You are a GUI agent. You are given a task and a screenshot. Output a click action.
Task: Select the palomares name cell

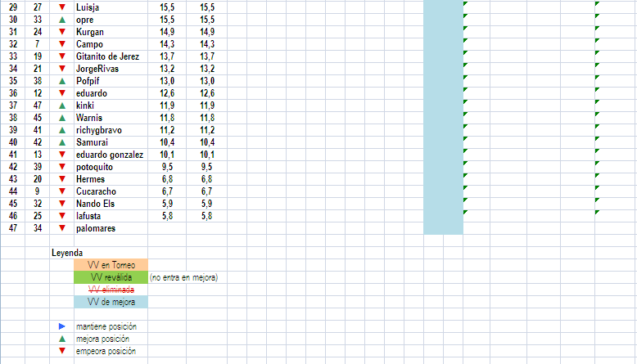(x=111, y=228)
